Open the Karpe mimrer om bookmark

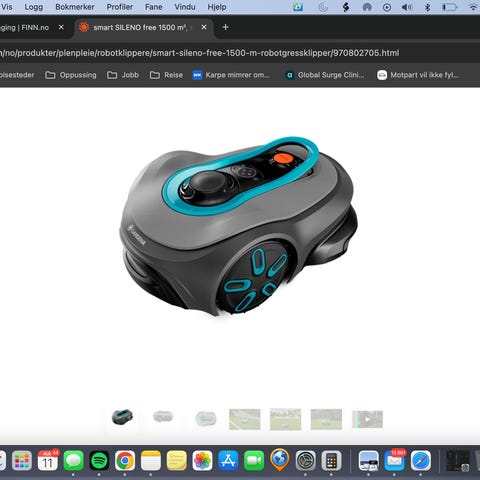click(x=231, y=75)
